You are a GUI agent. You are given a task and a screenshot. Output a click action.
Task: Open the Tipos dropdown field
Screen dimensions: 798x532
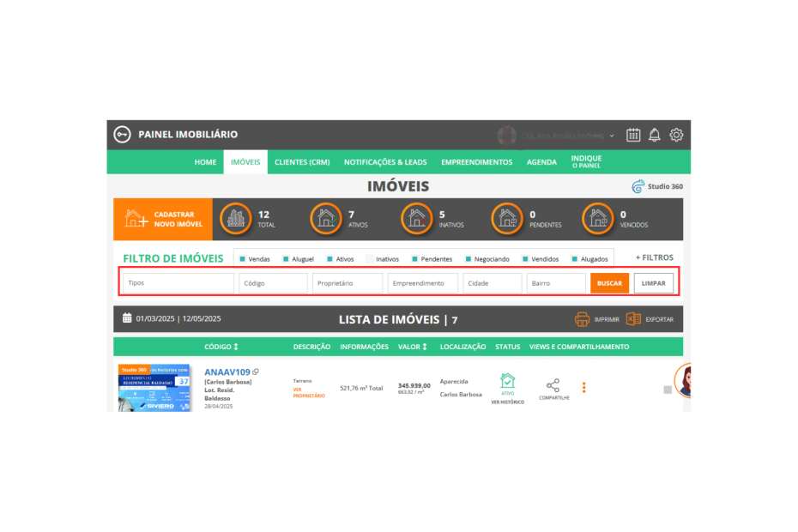point(178,283)
